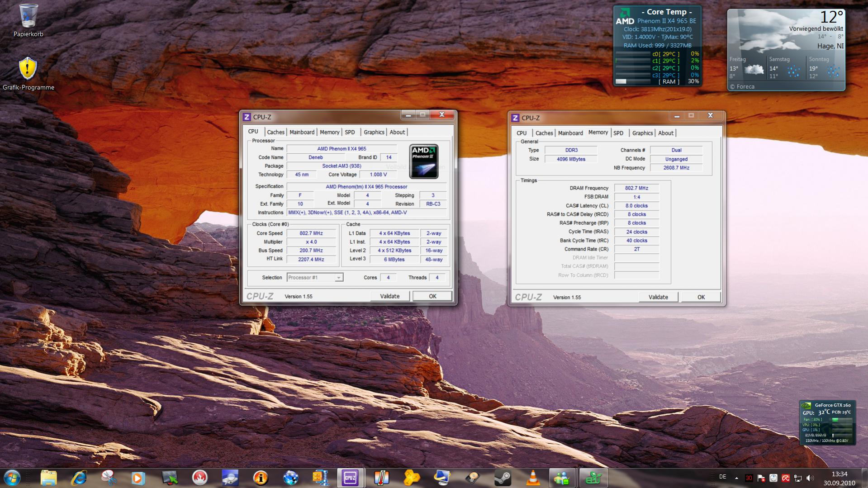
Task: Launch Steam from the taskbar
Action: click(503, 478)
